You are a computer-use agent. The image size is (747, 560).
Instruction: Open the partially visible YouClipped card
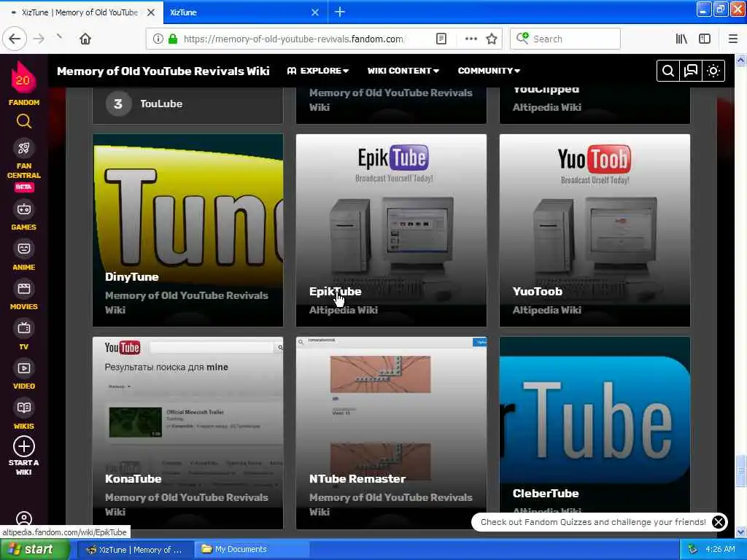click(595, 105)
